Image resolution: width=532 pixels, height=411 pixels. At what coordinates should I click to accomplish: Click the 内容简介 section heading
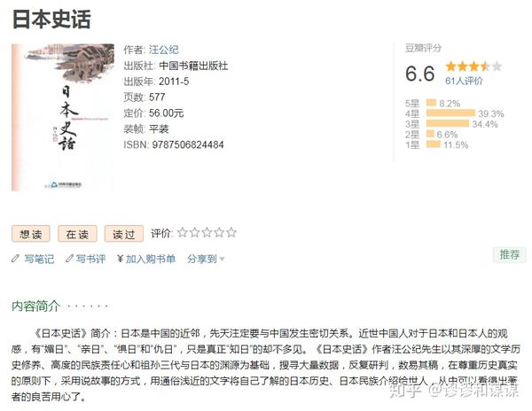(x=35, y=306)
